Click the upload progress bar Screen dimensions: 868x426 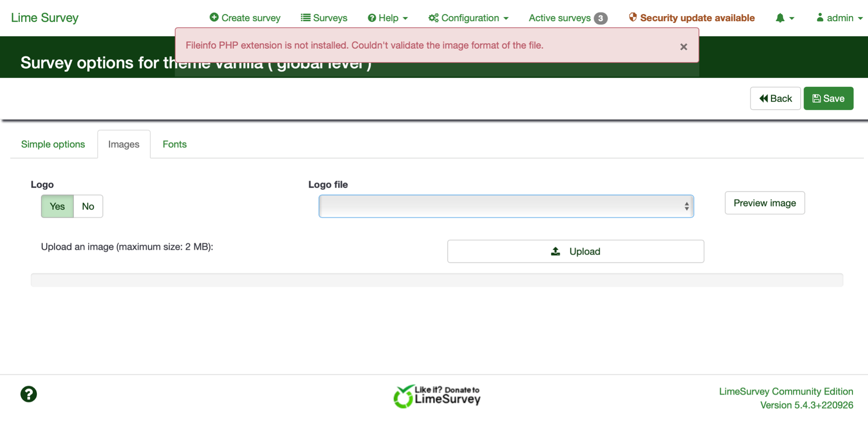coord(437,280)
